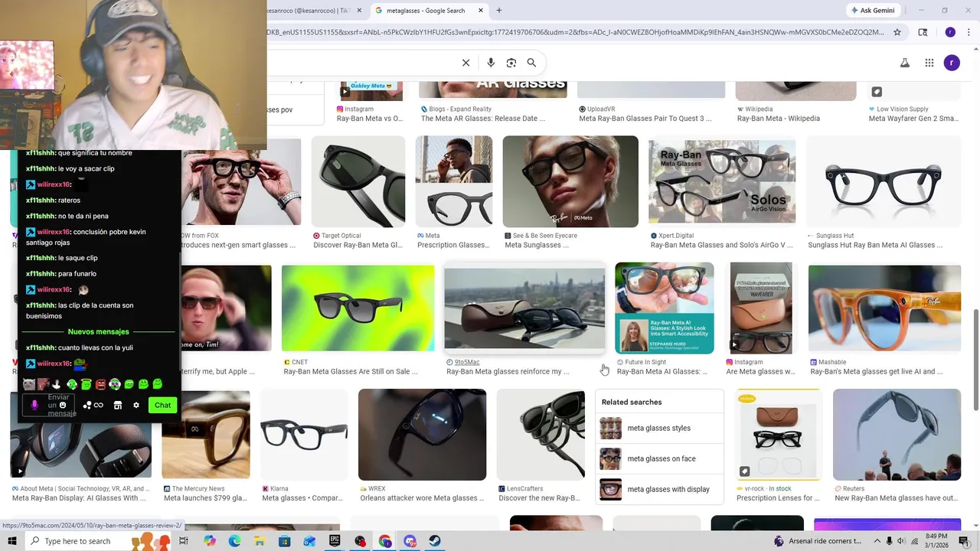The image size is (980, 551).
Task: Open the emoji picker in chat input
Action: 63,406
